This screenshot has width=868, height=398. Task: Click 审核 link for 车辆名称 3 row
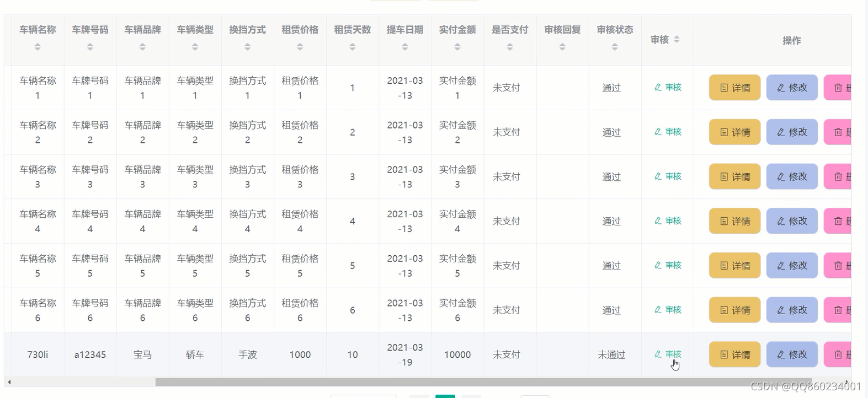668,176
